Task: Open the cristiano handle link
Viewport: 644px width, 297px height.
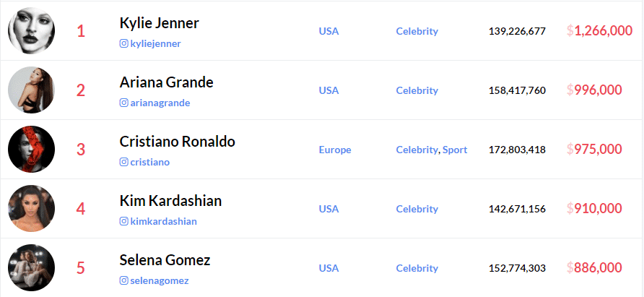Action: (x=150, y=162)
